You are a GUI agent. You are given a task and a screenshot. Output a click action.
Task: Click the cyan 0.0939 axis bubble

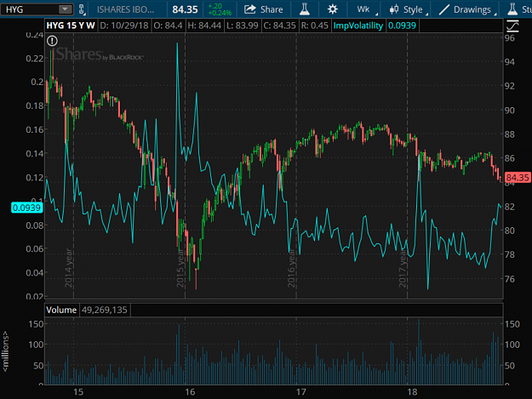(26, 208)
